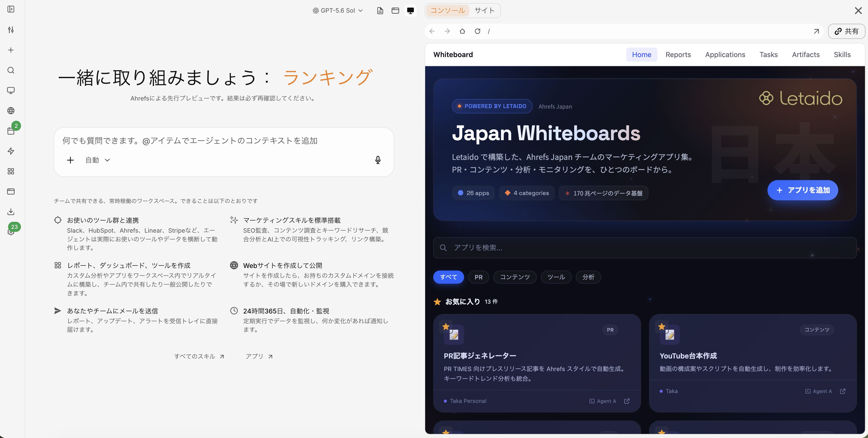Focus the 何でも質問できます prompt field
Screen dimensions: 868x438
coord(224,141)
